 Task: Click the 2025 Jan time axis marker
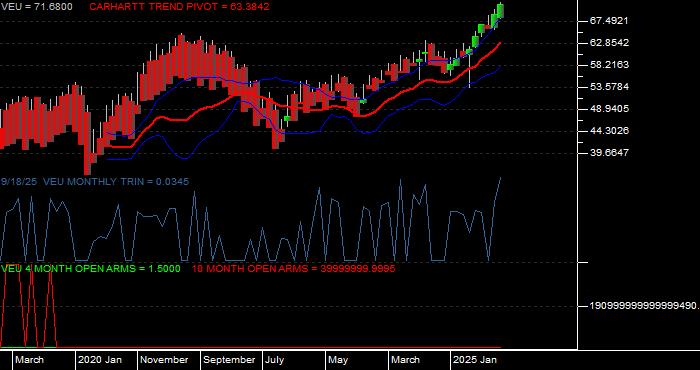475,360
